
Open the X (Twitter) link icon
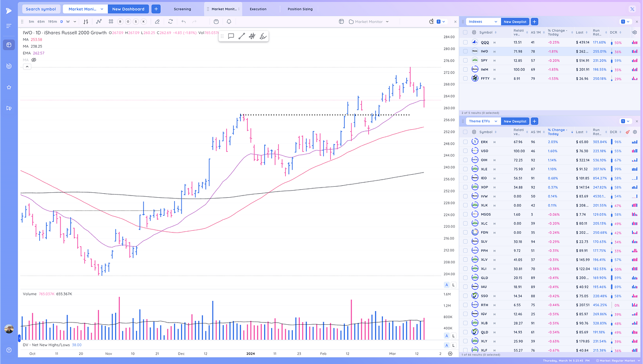pyautogui.click(x=632, y=9)
